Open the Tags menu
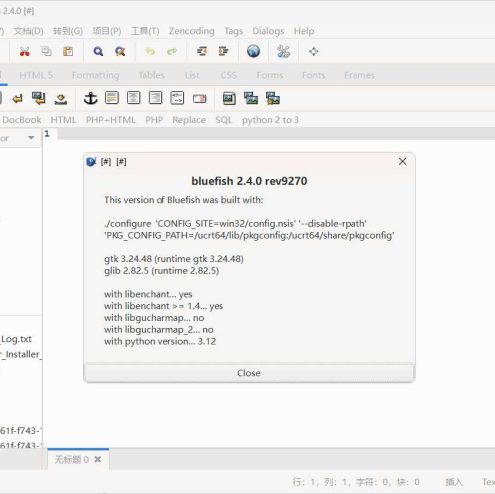Screen dimensions: 495x494 (233, 31)
